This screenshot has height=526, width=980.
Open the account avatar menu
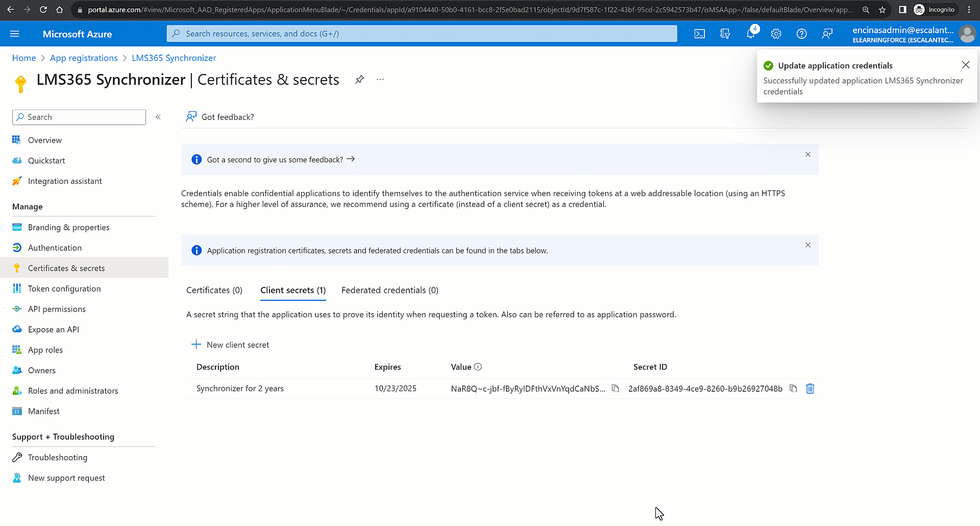[x=967, y=34]
